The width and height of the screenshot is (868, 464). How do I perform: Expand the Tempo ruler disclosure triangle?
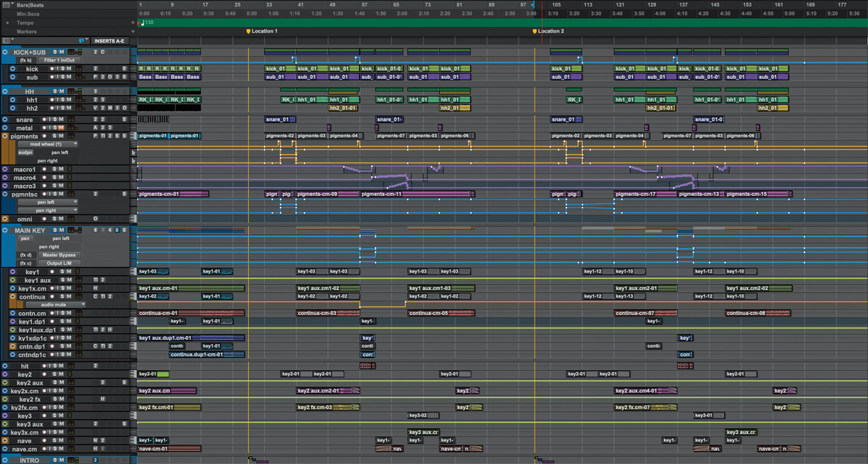click(x=8, y=22)
